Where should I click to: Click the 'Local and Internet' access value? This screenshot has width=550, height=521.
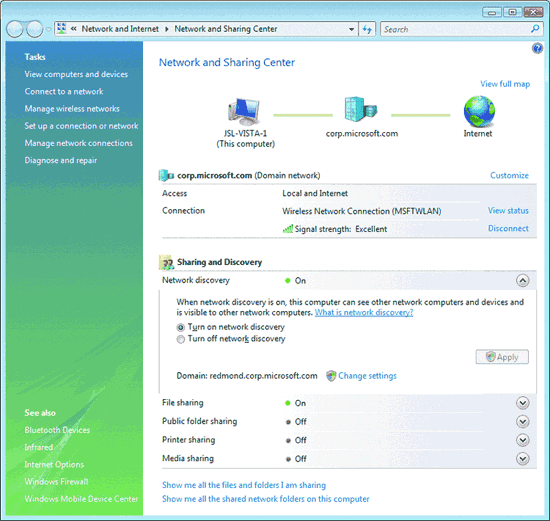pyautogui.click(x=315, y=193)
